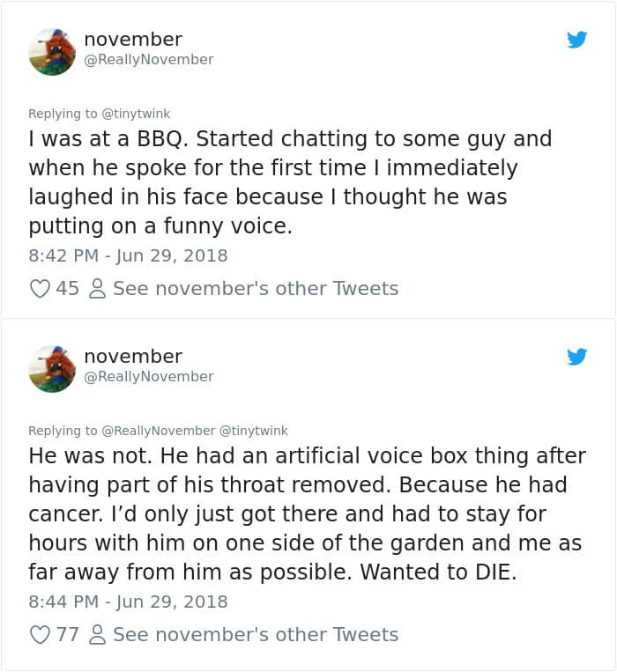
Task: Click the person icon in the second tweet
Action: tap(99, 635)
